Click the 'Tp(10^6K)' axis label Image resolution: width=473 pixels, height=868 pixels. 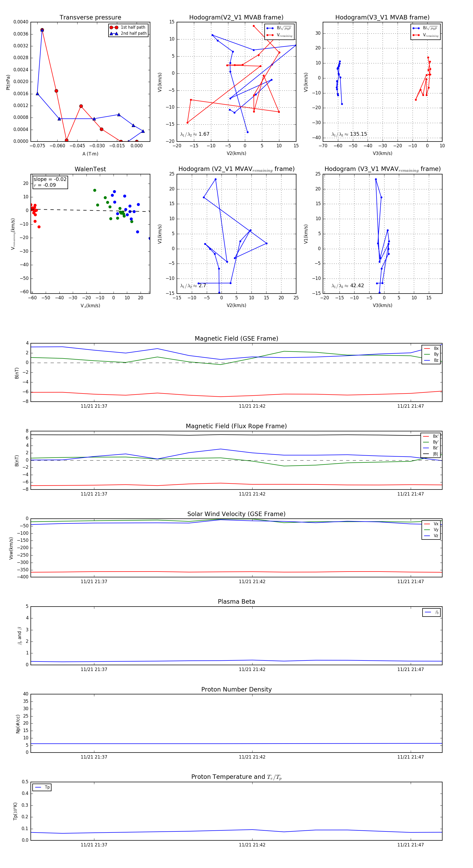tap(16, 811)
